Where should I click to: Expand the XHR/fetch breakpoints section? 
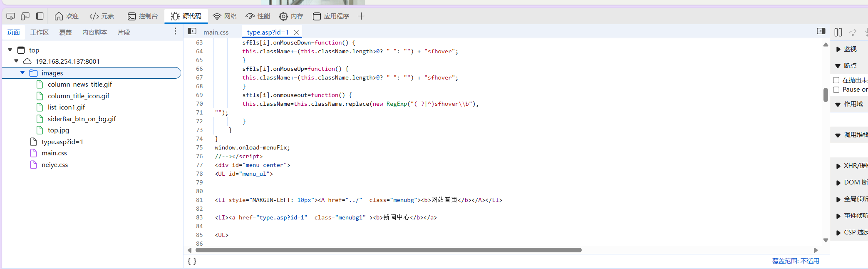click(x=852, y=166)
